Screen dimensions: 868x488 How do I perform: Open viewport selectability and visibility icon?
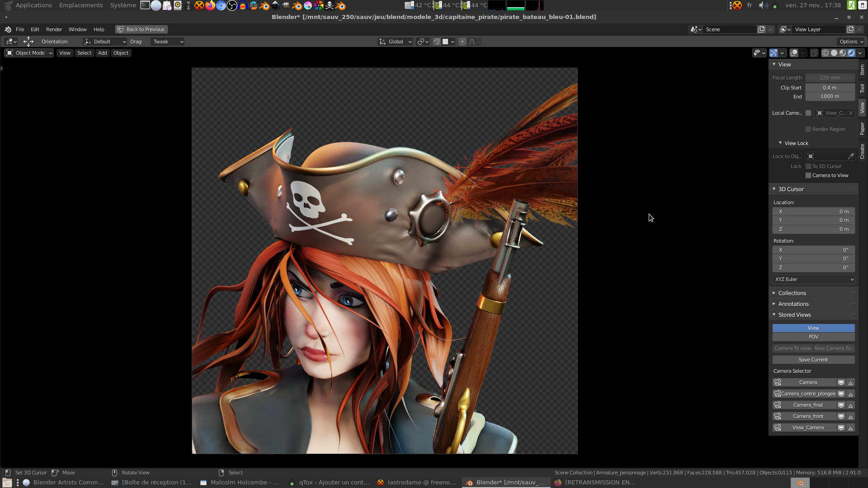[759, 53]
